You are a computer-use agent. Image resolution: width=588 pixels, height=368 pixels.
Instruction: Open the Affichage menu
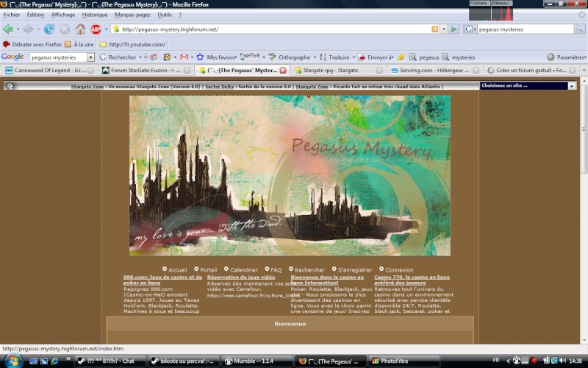tap(63, 15)
